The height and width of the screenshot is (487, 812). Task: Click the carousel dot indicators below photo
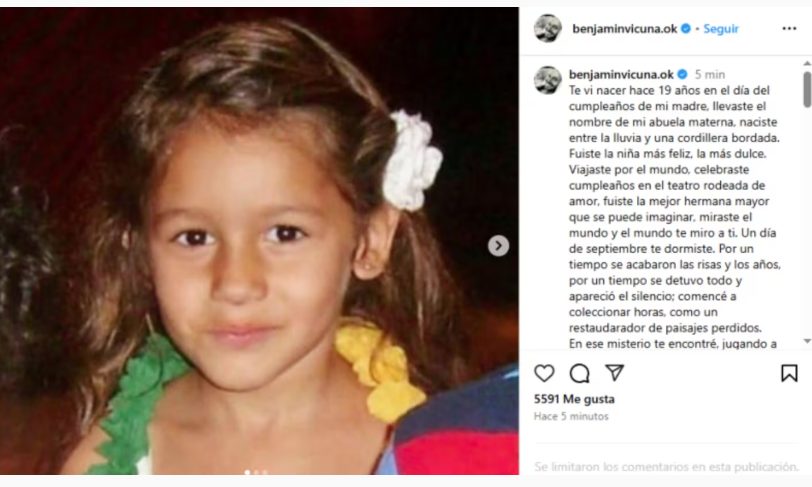point(256,472)
